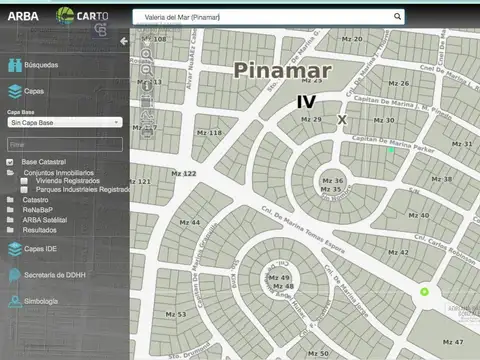Enable Parques Industriales Registrados layer
Image resolution: width=480 pixels, height=360 pixels.
pos(24,190)
